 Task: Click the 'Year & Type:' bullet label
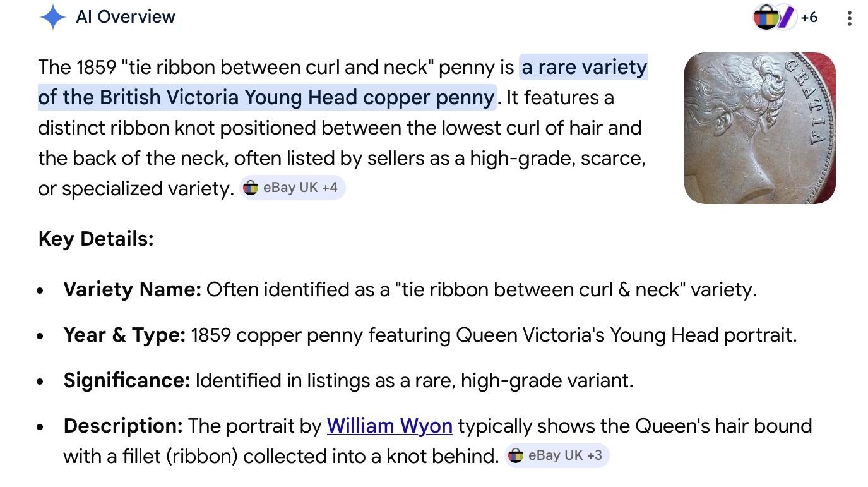(124, 335)
